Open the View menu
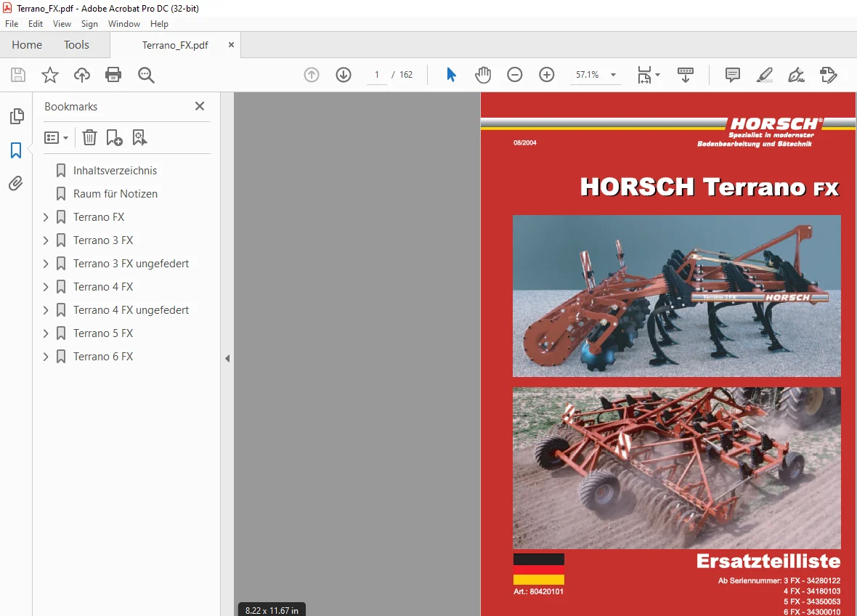This screenshot has height=616, width=857. (x=62, y=24)
